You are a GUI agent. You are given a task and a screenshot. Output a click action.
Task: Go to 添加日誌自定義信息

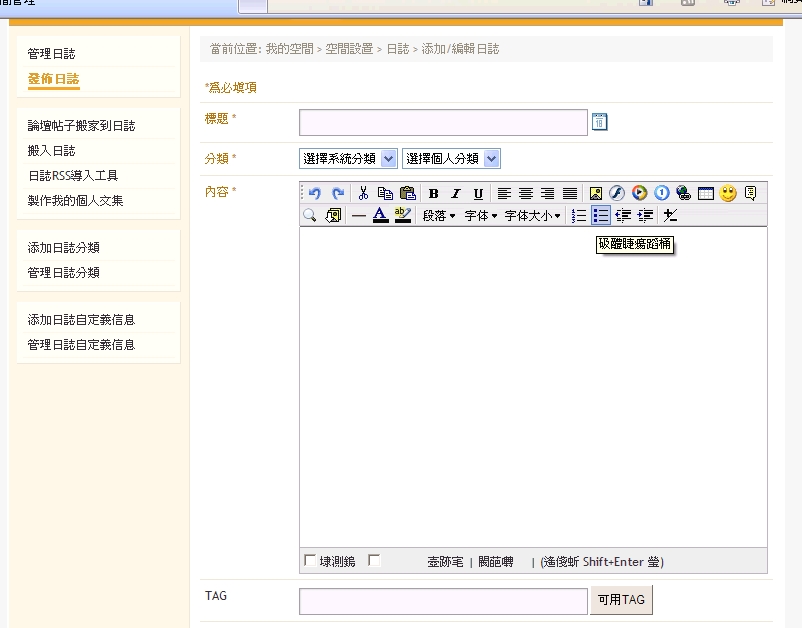click(x=81, y=320)
